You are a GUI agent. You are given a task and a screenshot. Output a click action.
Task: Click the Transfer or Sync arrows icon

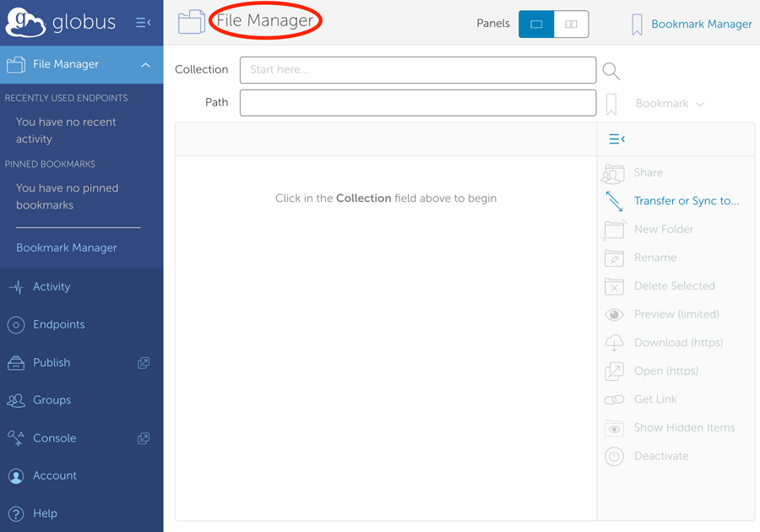click(614, 201)
